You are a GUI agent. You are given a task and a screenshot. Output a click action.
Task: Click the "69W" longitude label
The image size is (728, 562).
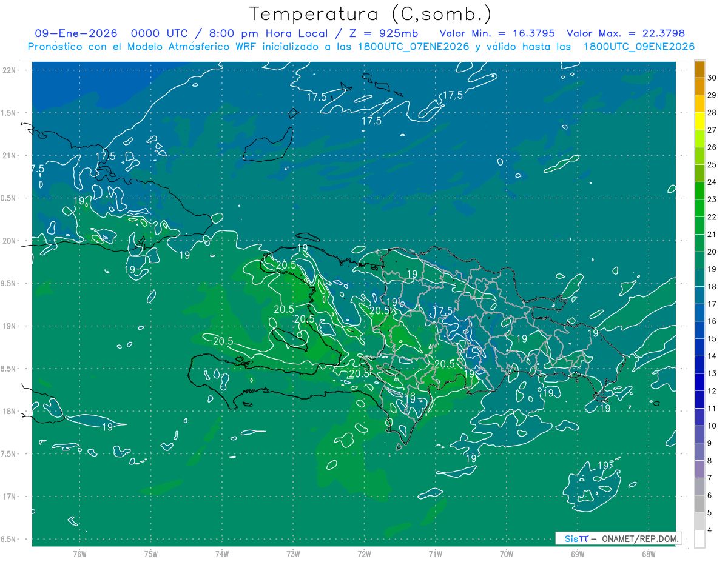click(578, 554)
